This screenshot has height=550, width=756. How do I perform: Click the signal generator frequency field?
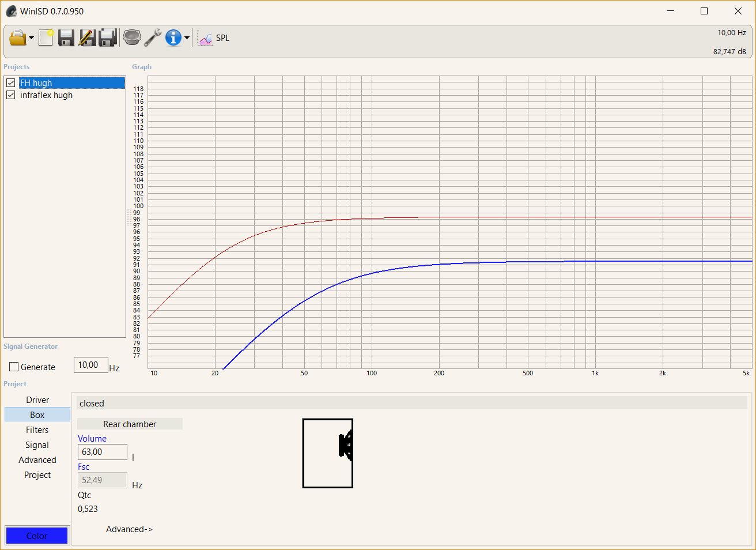(x=91, y=365)
